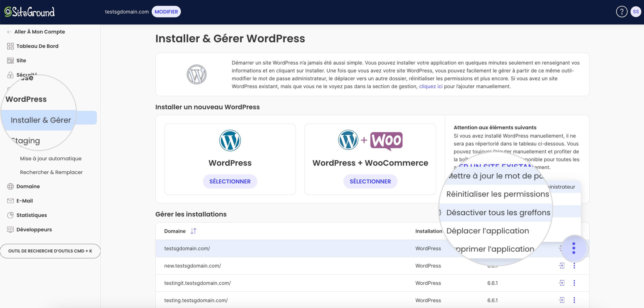Click the login icon for new.testsgdomain.com
644x308 pixels.
pyautogui.click(x=561, y=265)
